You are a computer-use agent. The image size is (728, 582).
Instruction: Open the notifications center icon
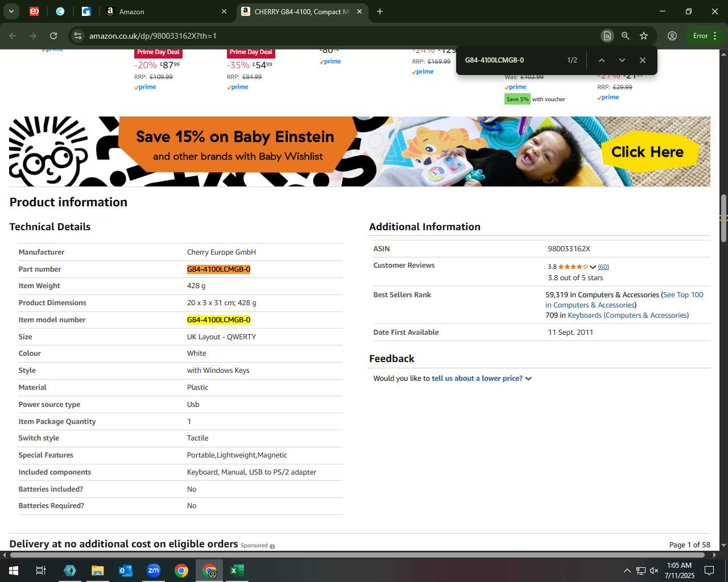click(x=709, y=571)
